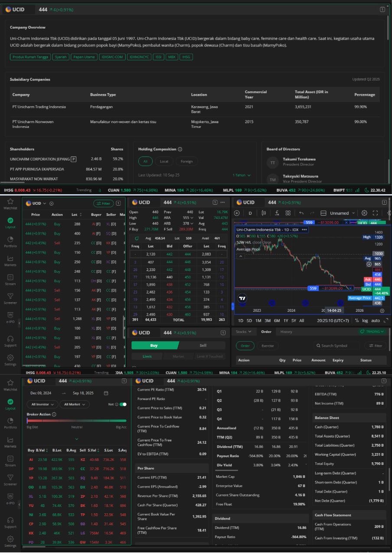Click the chart undo arrow
The width and height of the screenshot is (392, 555).
pyautogui.click(x=301, y=213)
